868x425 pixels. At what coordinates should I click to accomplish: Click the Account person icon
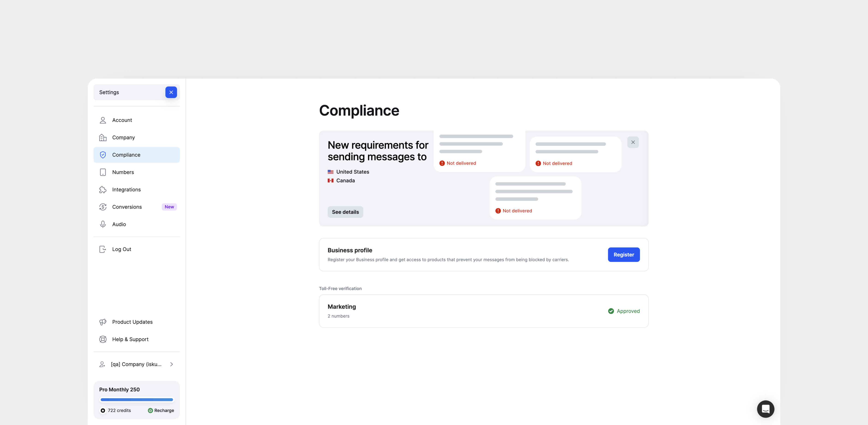click(x=103, y=120)
